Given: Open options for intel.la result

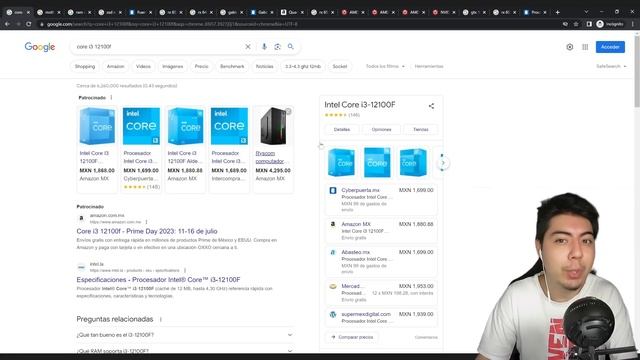Looking at the screenshot, I should [185, 270].
